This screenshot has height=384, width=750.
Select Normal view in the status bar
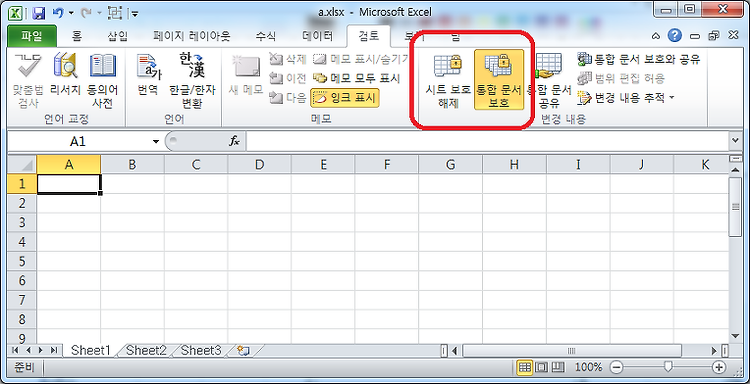coord(525,367)
